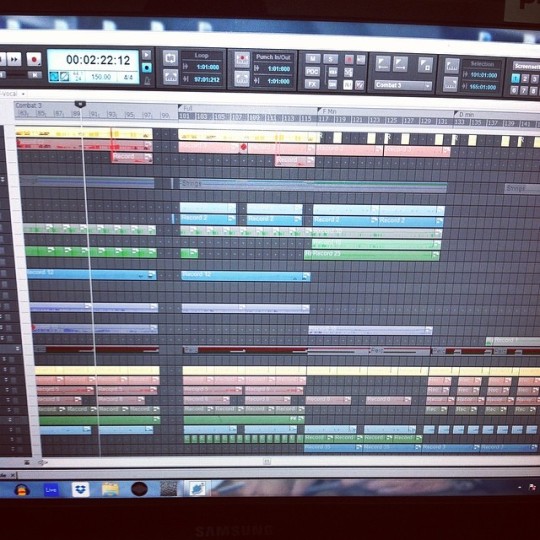Image resolution: width=540 pixels, height=540 pixels.
Task: Toggle global record-arm red button
Action: tap(349, 60)
